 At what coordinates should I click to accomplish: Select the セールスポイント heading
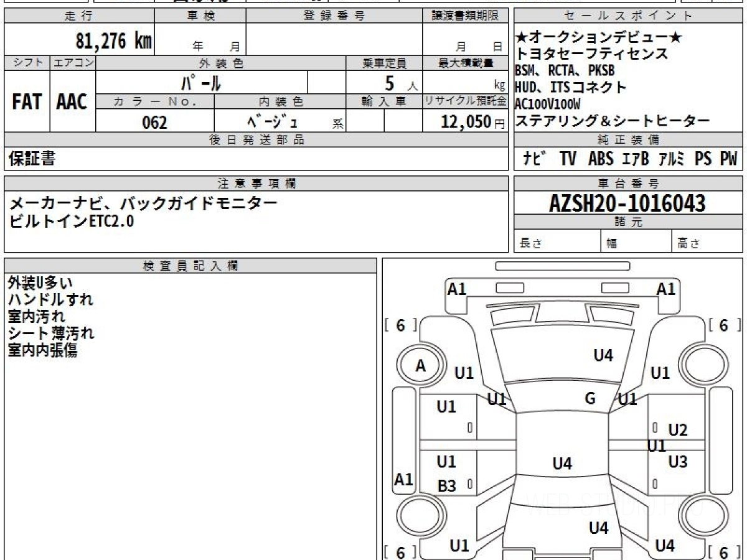[628, 16]
